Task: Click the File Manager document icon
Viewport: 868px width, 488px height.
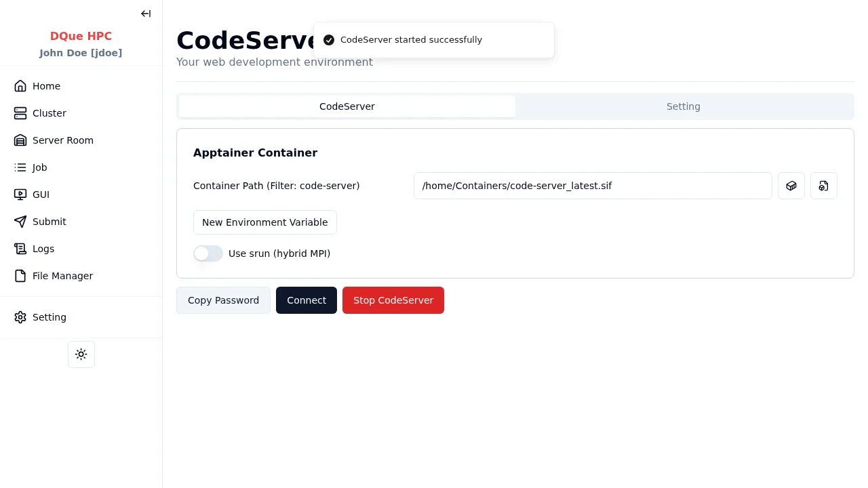Action: 20,276
